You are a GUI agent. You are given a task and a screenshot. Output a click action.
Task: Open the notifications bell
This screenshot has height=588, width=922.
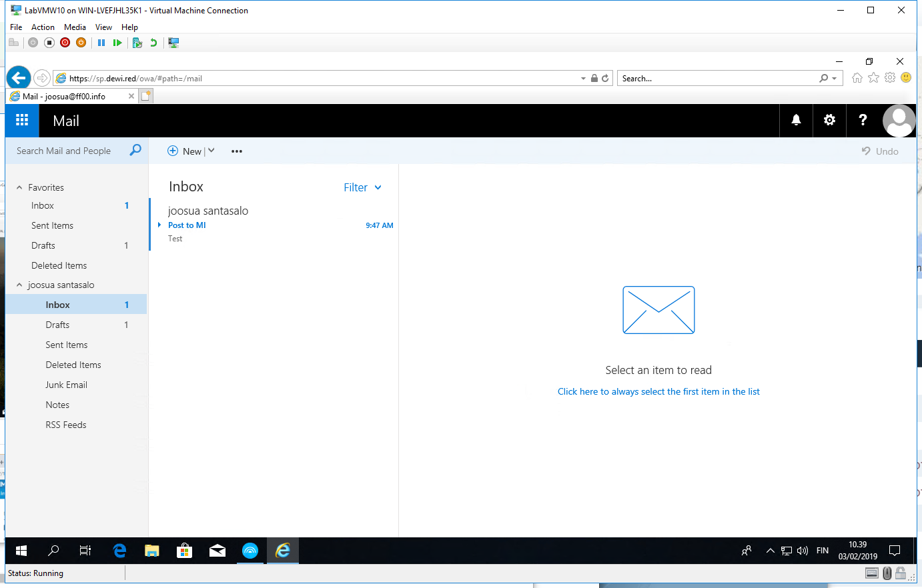tap(796, 121)
